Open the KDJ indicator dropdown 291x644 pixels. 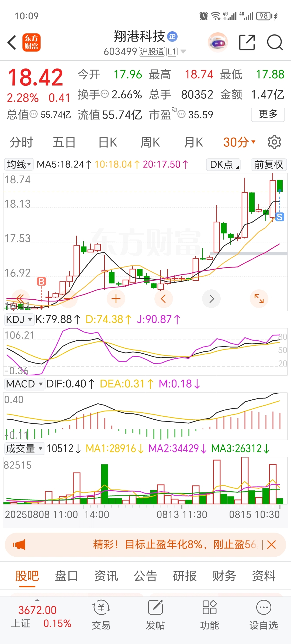(19, 319)
